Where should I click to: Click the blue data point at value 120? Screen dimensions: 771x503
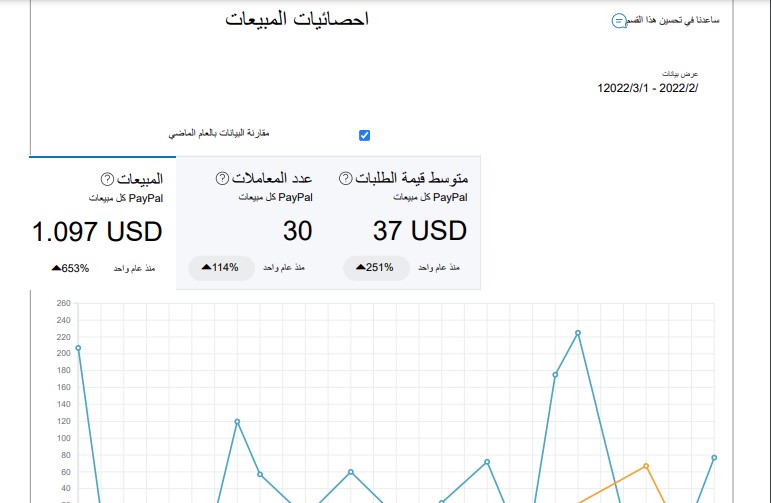[x=237, y=421]
